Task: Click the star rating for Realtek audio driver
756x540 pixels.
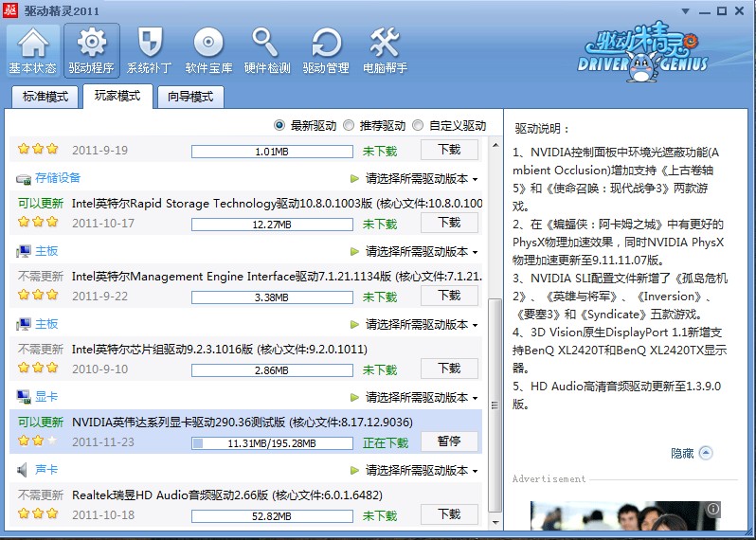Action: click(x=38, y=513)
